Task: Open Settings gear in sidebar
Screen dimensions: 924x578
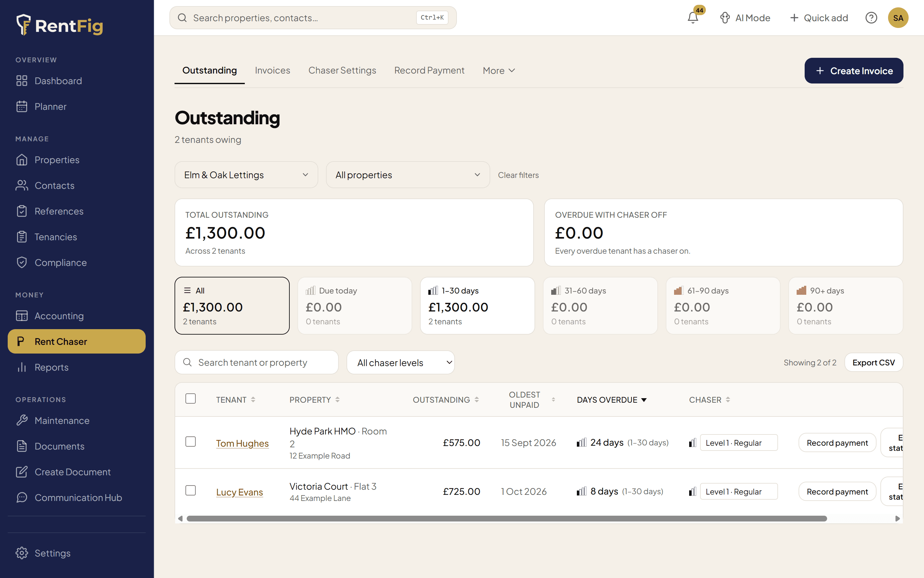Action: (x=76, y=553)
